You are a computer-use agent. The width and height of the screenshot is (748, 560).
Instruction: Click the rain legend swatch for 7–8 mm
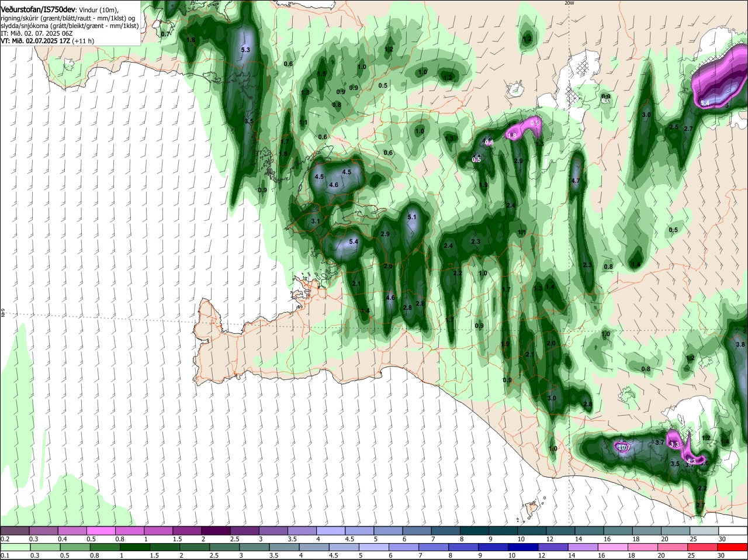434,547
